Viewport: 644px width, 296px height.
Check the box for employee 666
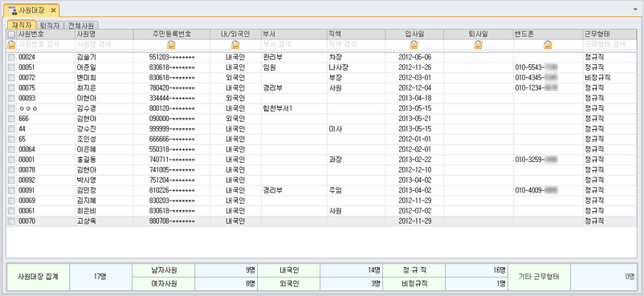(11, 119)
